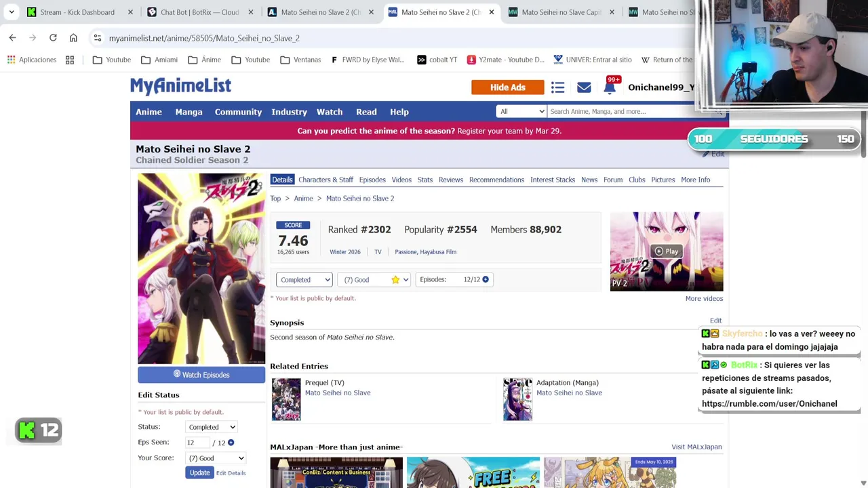Open the Visit MALxJapan link
Viewport: 868px width, 488px height.
click(x=696, y=447)
